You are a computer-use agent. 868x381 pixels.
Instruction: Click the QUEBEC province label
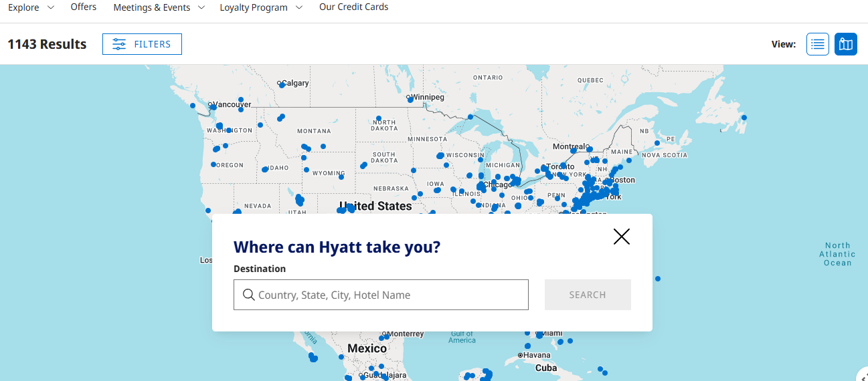(590, 80)
